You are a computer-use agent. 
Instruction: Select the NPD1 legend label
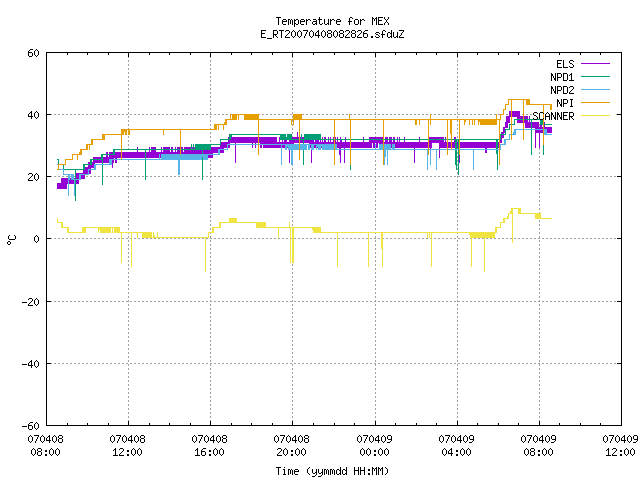(562, 77)
